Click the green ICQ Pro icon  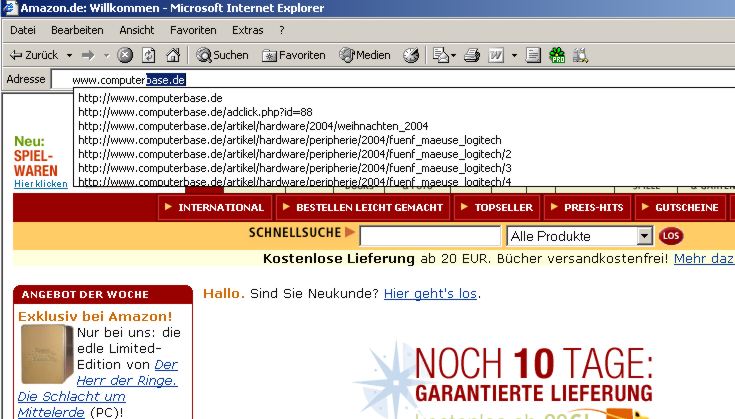tap(557, 55)
